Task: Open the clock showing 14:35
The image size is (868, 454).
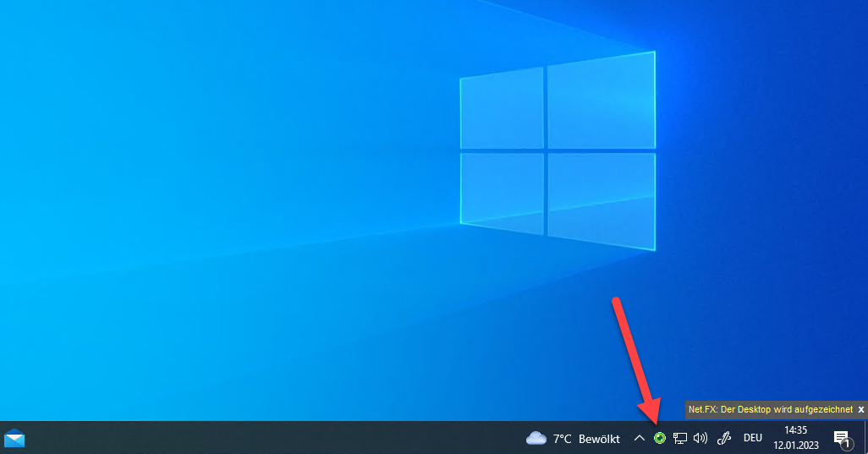Action: click(x=796, y=437)
